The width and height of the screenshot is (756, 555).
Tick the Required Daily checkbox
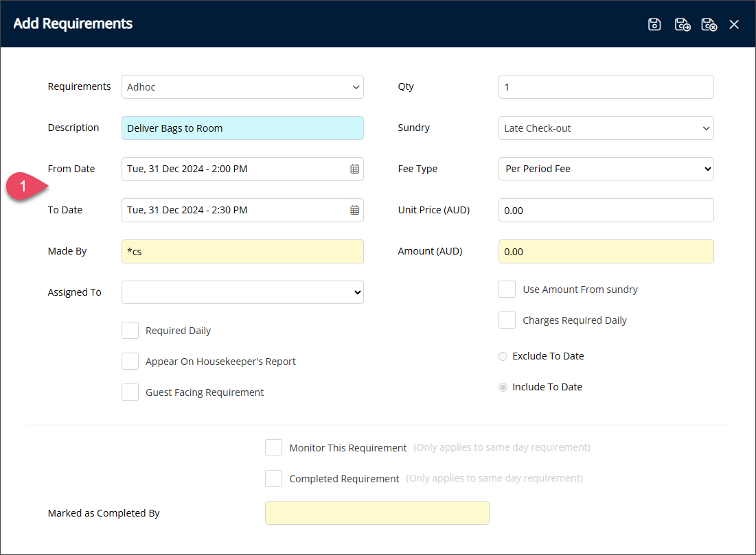click(130, 331)
